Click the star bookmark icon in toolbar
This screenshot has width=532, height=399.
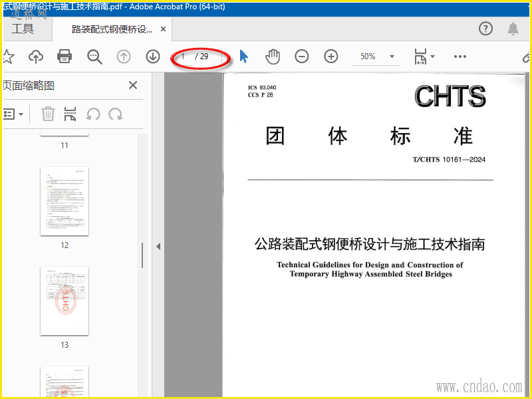tap(8, 57)
